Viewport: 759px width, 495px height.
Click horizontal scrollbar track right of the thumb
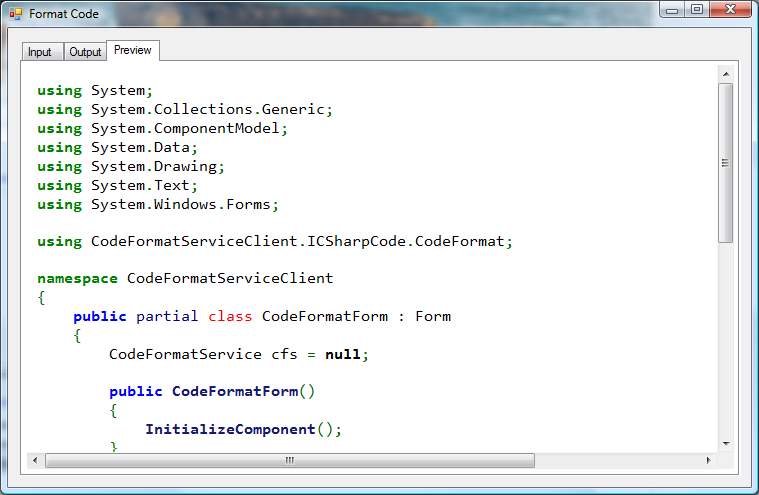click(620, 460)
